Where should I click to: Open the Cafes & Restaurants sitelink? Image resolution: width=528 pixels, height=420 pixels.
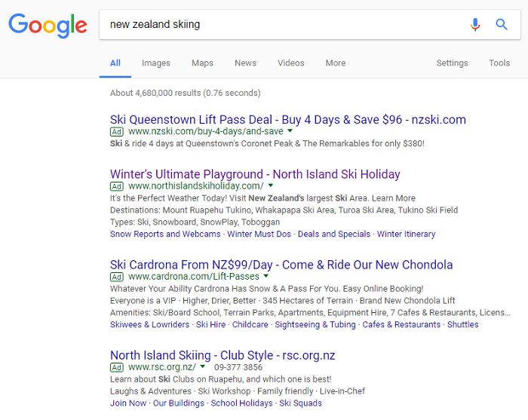[x=401, y=324]
